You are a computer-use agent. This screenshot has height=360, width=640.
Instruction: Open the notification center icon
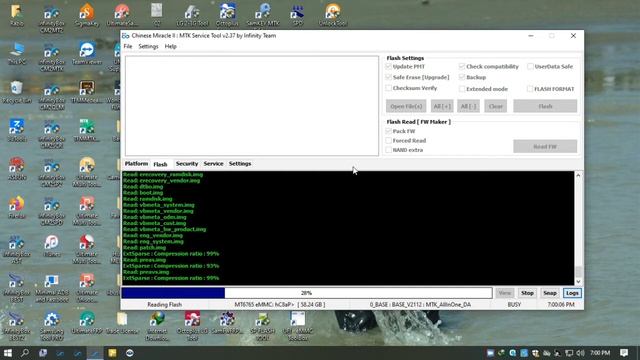(624, 353)
